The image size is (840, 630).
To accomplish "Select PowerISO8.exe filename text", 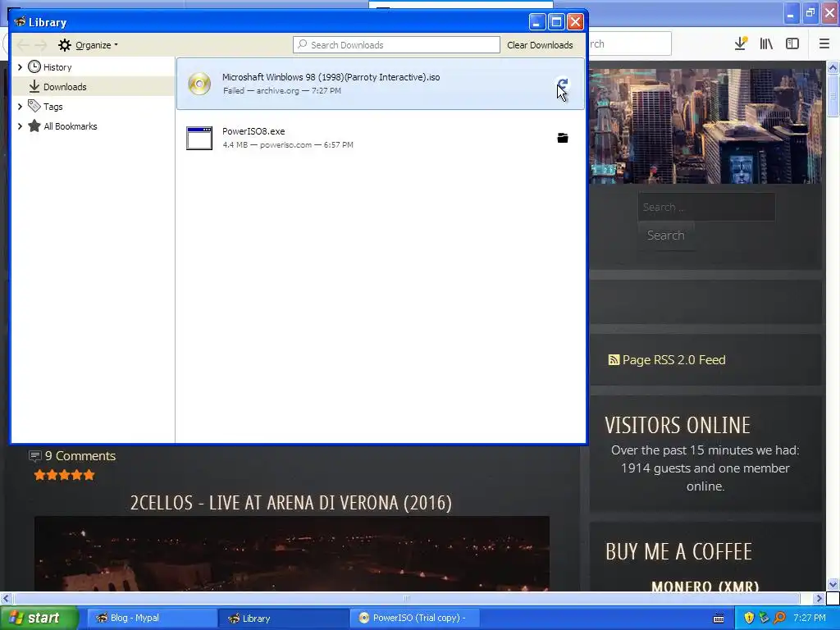I will point(253,131).
